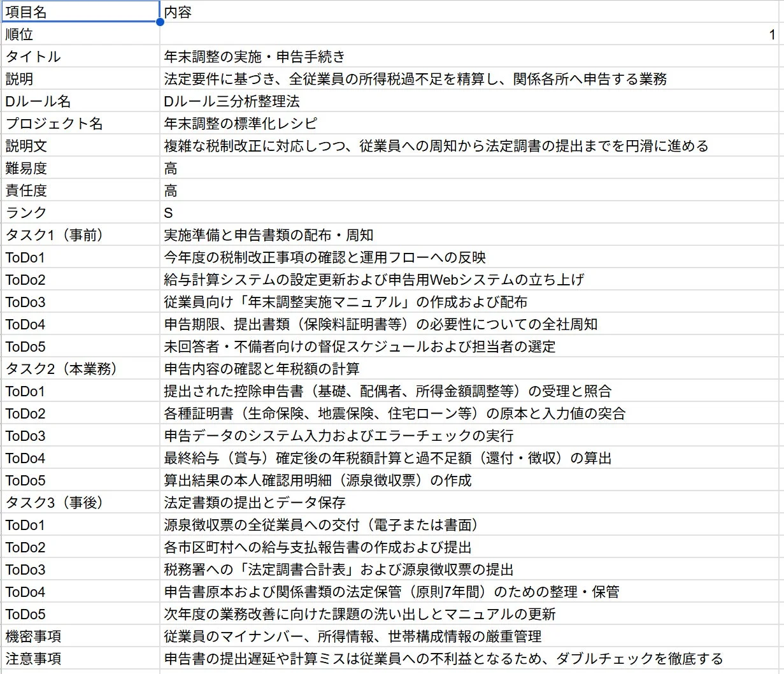Select the 'プロジェクト名' label cell
This screenshot has width=784, height=674.
tap(80, 123)
